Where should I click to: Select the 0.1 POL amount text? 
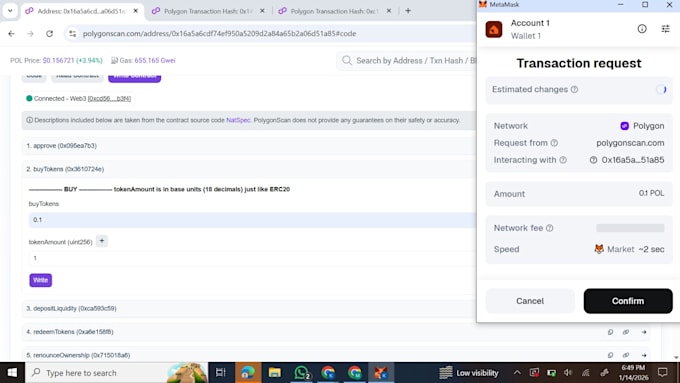coord(651,193)
